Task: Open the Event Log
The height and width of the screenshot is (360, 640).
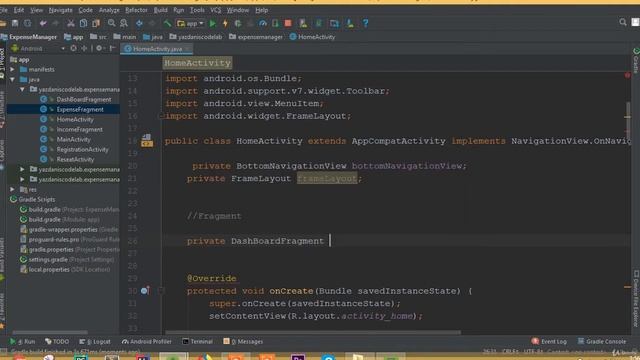Action: click(x=549, y=341)
